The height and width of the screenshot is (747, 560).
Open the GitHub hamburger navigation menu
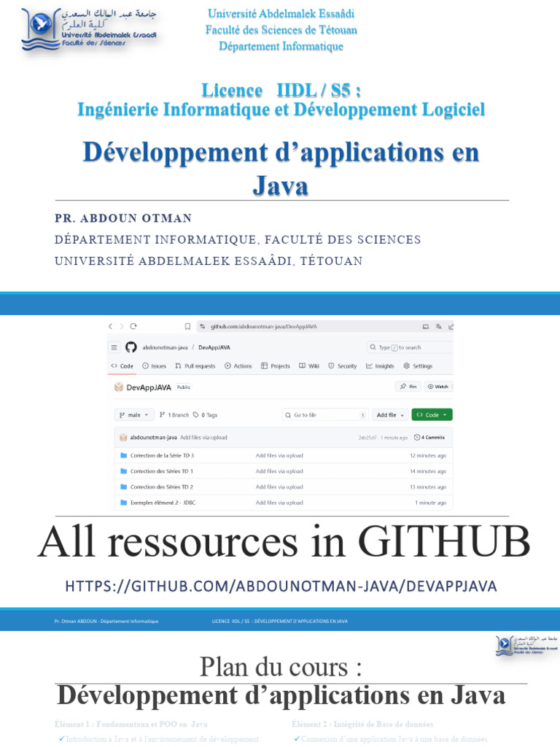click(x=114, y=347)
